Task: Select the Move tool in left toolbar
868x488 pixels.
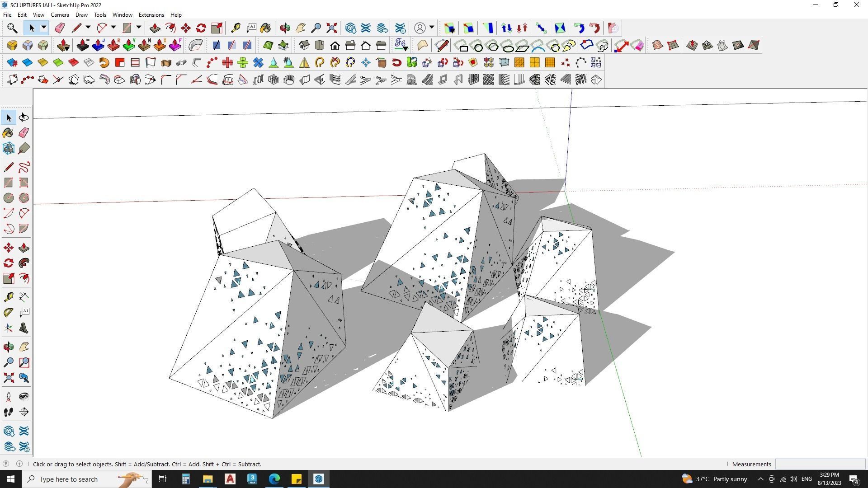Action: (9, 248)
